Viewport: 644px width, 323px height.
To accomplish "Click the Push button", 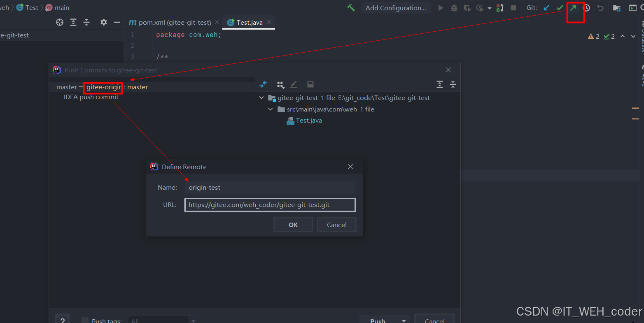I will point(378,320).
